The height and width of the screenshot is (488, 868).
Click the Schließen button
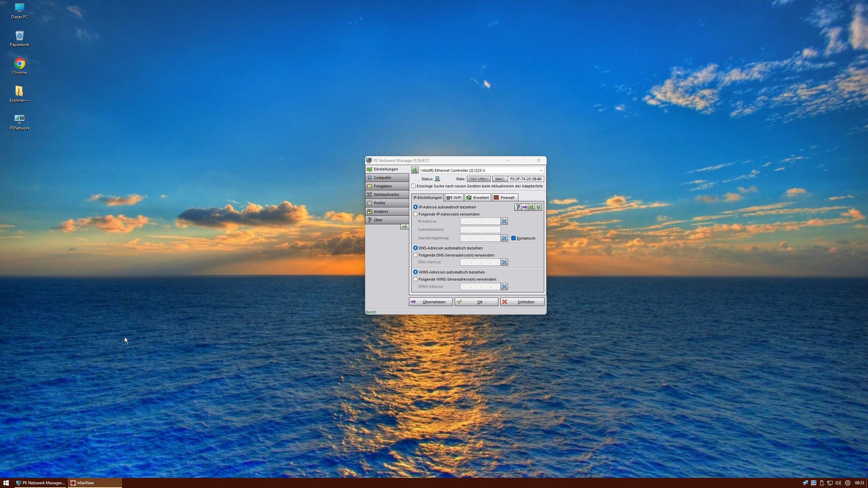[x=522, y=302]
